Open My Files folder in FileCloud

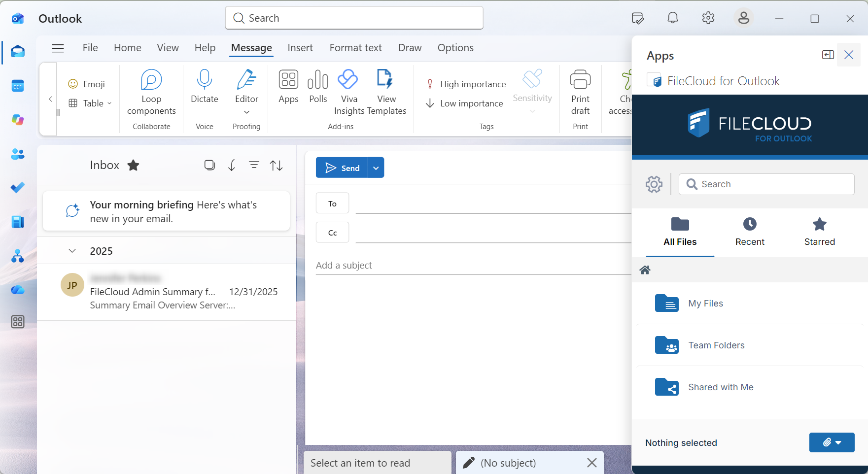[x=750, y=304]
